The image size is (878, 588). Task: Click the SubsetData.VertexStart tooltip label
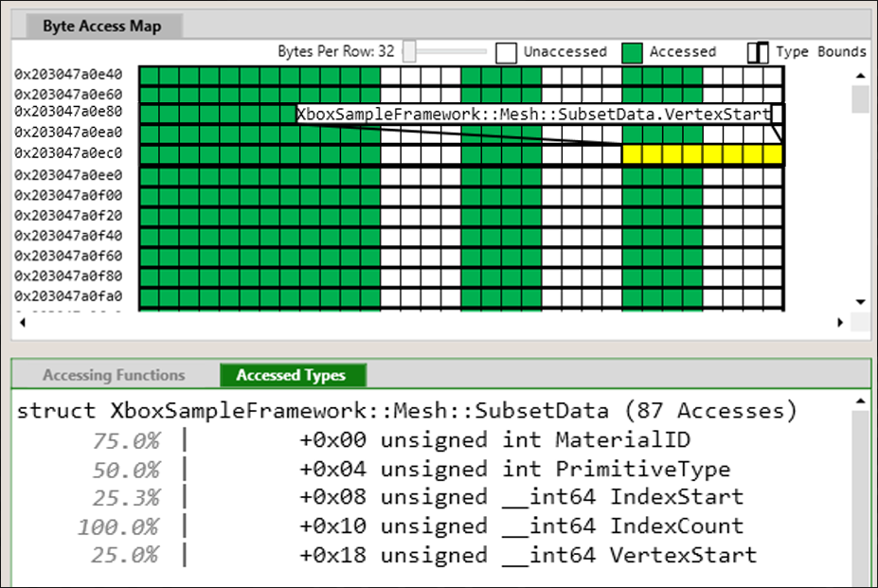point(533,115)
